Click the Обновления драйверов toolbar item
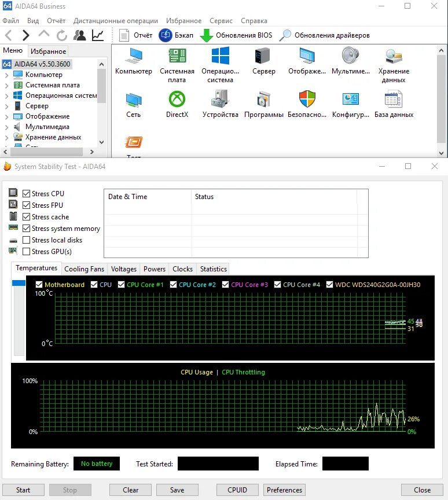Image resolution: width=448 pixels, height=500 pixels. (x=325, y=35)
